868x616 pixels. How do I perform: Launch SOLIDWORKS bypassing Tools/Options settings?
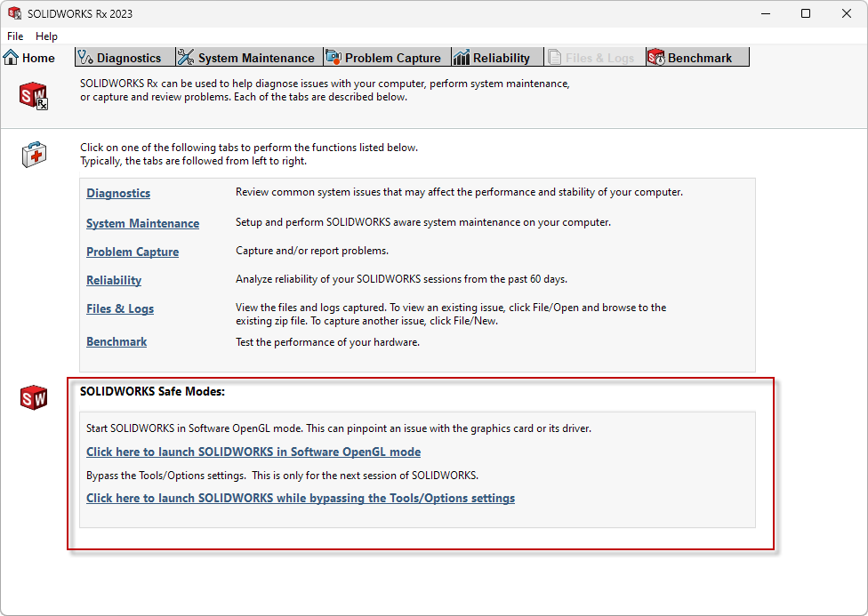300,498
